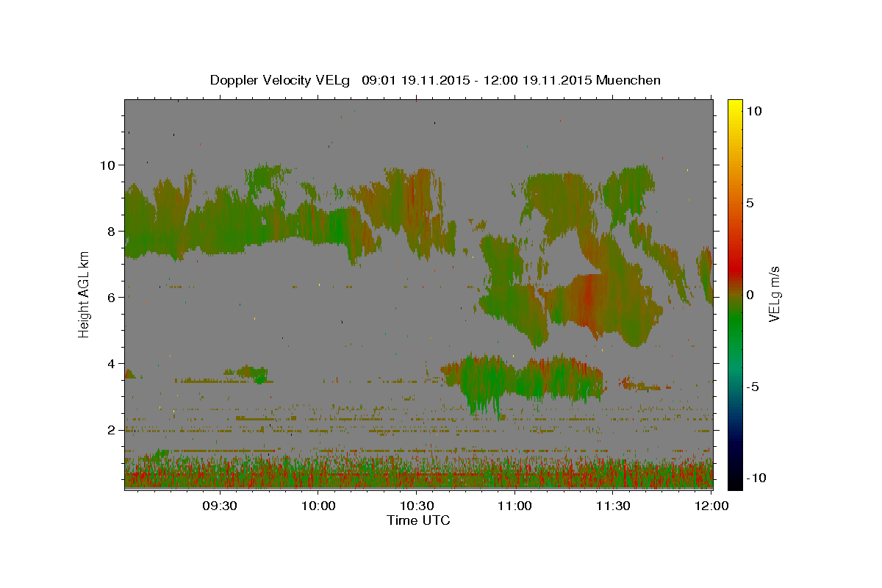Click the height tick label 4
882x588 pixels.
coord(112,363)
